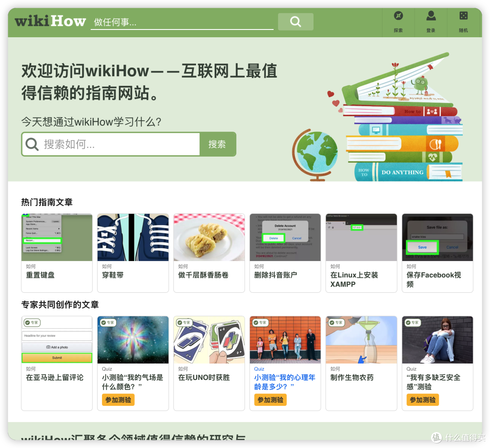Click the 专家共同创作的文章 section heading
The width and height of the screenshot is (490, 448).
60,305
